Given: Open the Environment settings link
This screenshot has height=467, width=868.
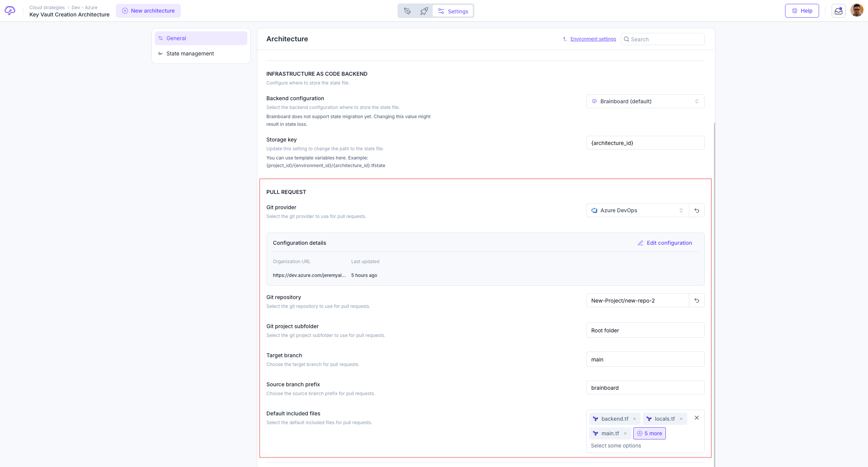Looking at the screenshot, I should pos(593,39).
